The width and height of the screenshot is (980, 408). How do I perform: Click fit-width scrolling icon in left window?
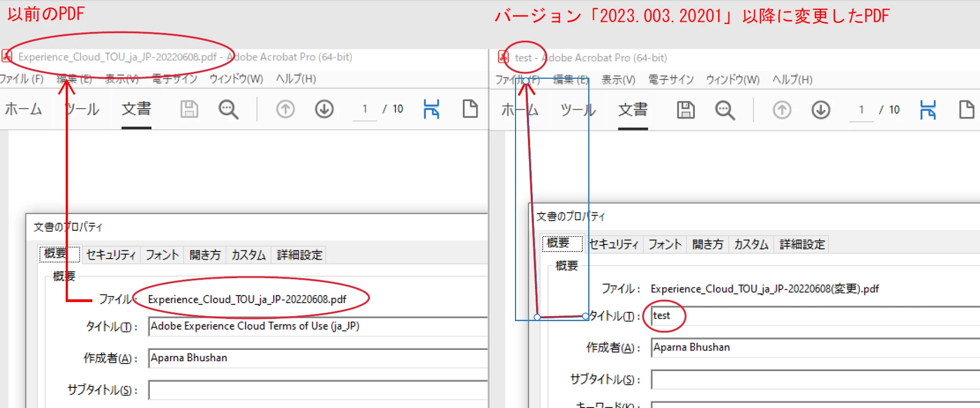431,109
